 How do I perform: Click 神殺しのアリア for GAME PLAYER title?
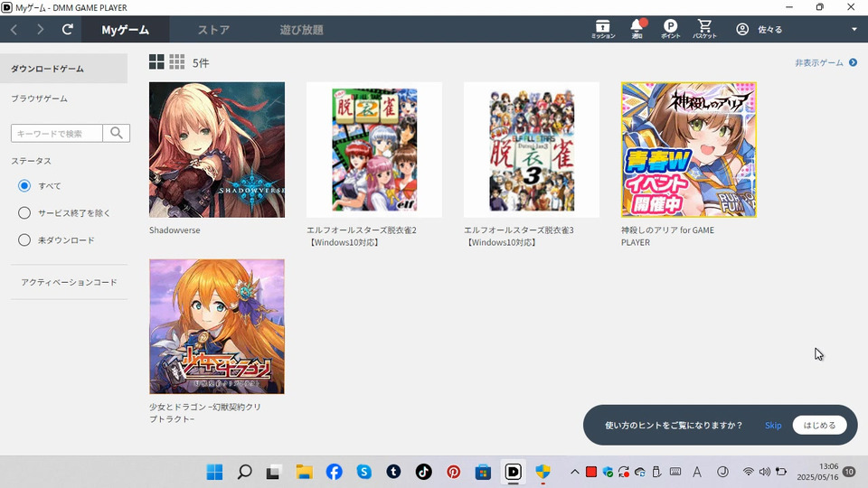pos(667,236)
